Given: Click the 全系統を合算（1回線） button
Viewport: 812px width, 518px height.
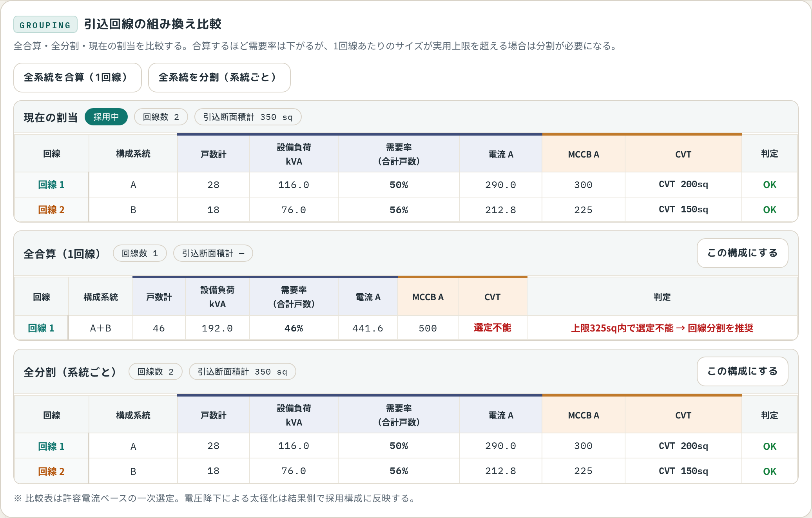Looking at the screenshot, I should [78, 78].
